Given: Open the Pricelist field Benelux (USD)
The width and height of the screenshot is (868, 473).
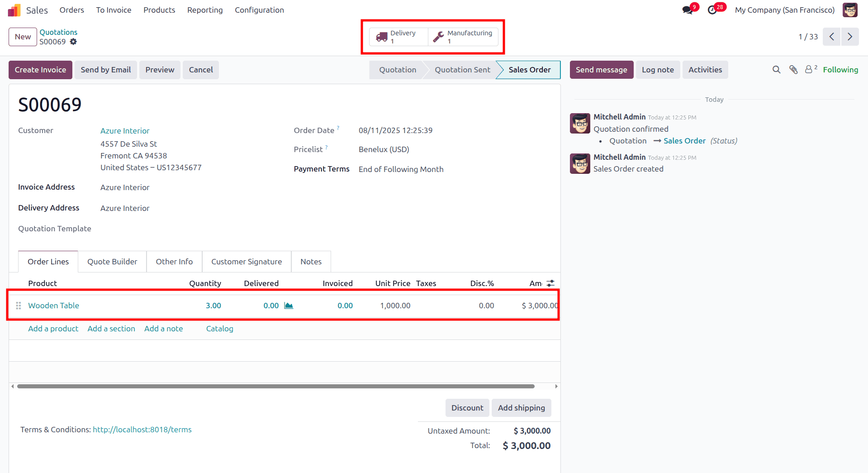Looking at the screenshot, I should click(384, 149).
